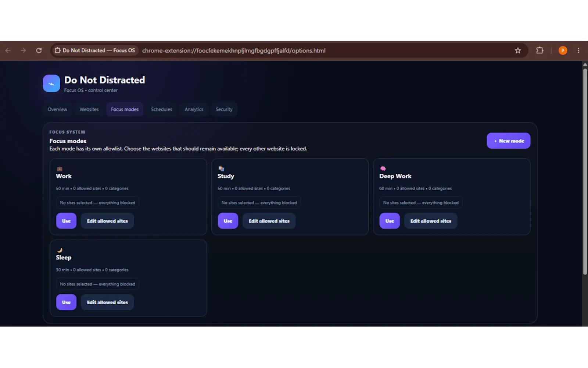The width and height of the screenshot is (588, 368).
Task: Click the scrollbar up arrow
Action: coord(585,65)
